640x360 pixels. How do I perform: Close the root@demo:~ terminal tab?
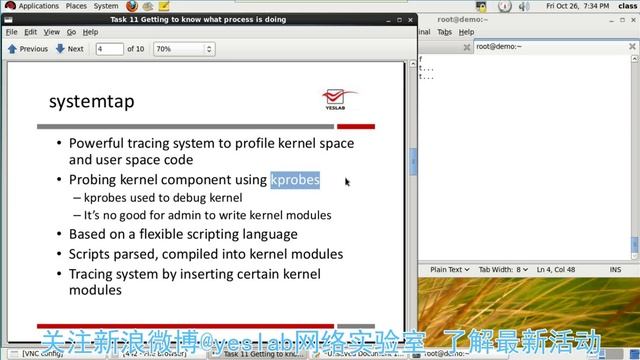click(632, 47)
